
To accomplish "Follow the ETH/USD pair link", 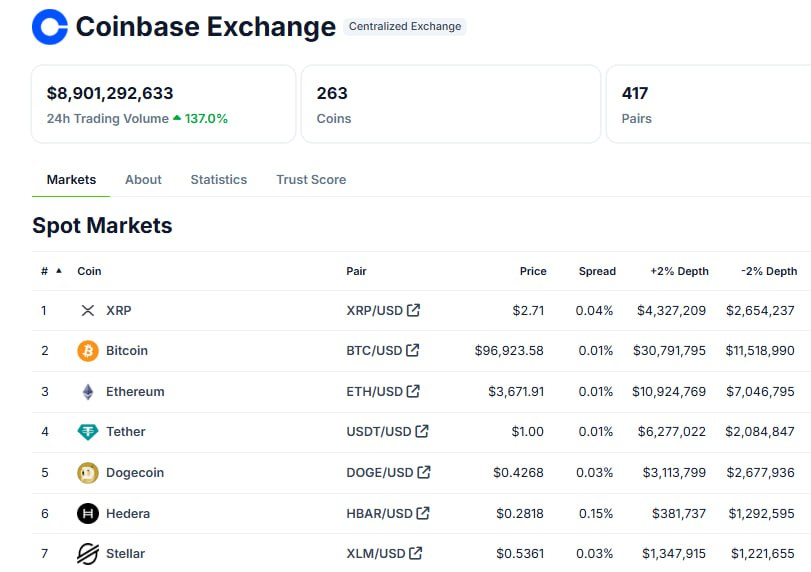I will click(374, 392).
